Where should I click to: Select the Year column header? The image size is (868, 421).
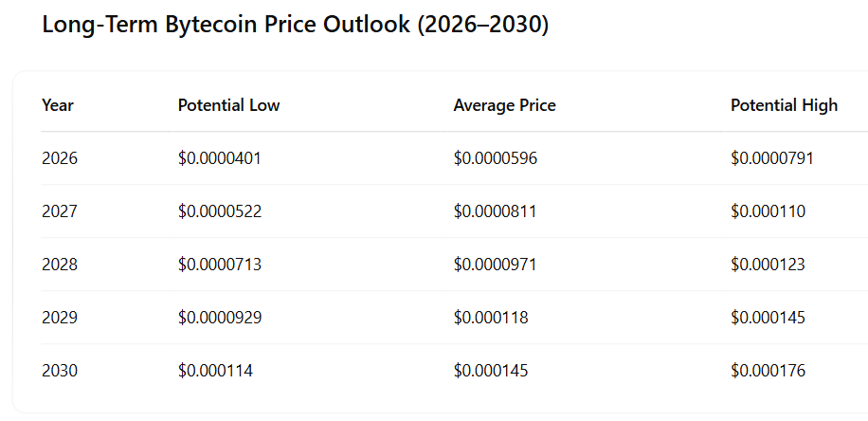point(58,105)
